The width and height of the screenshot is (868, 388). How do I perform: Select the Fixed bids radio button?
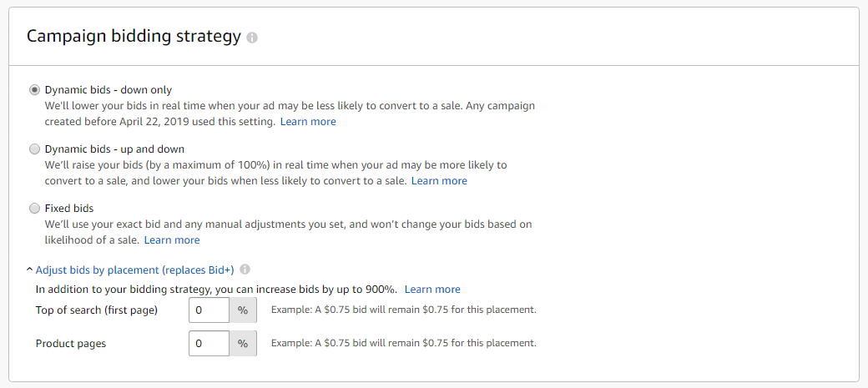(34, 209)
